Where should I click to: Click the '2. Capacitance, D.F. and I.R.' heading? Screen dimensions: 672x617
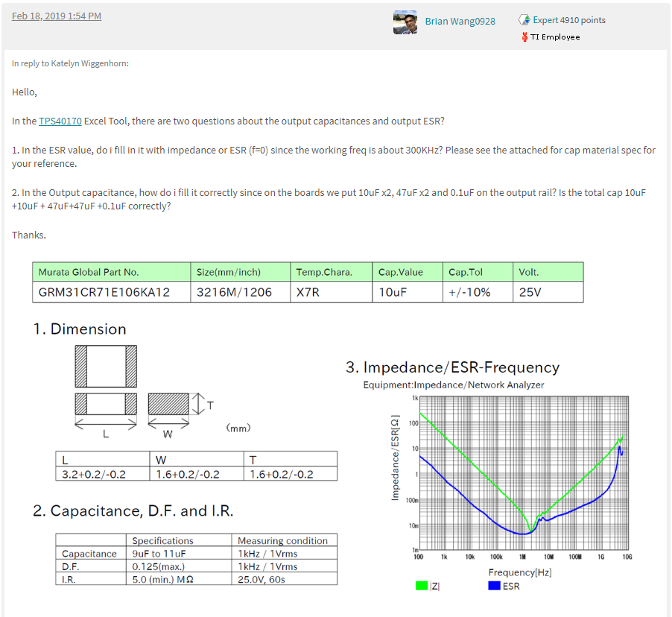coord(133,510)
